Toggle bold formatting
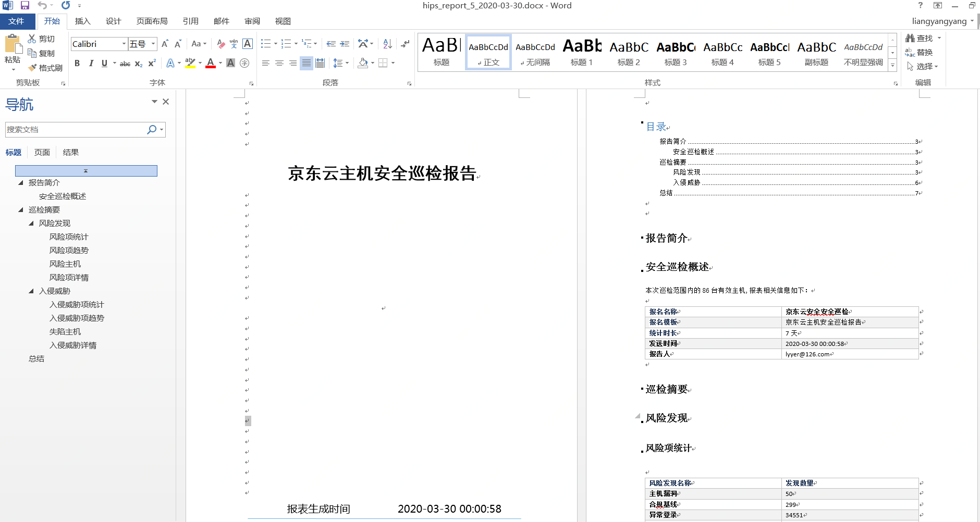Image resolution: width=980 pixels, height=522 pixels. (x=77, y=63)
